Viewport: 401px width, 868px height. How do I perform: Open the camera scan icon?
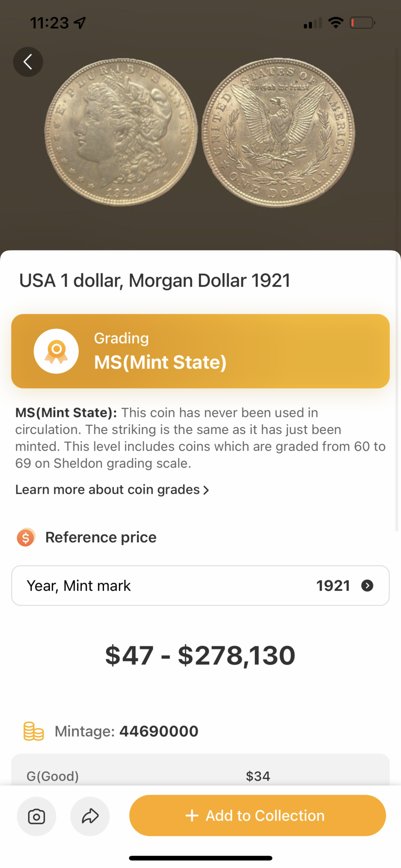pyautogui.click(x=37, y=816)
